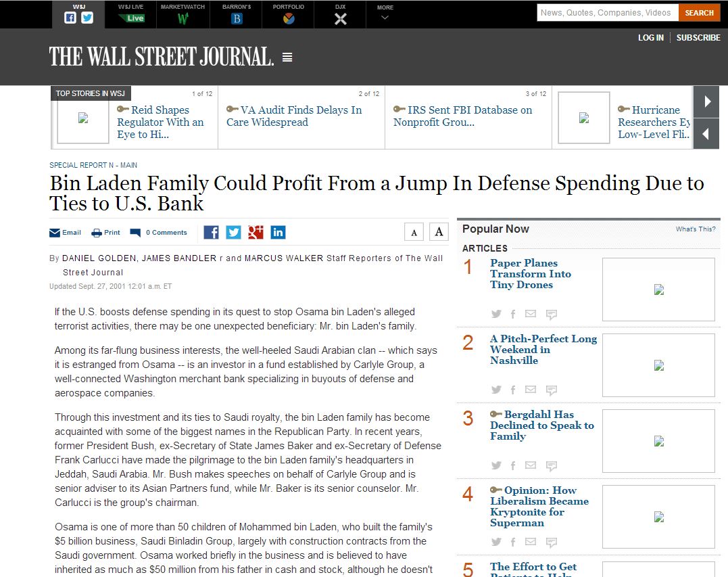The height and width of the screenshot is (577, 728).
Task: Open the 0 Comments link
Action: pyautogui.click(x=159, y=233)
